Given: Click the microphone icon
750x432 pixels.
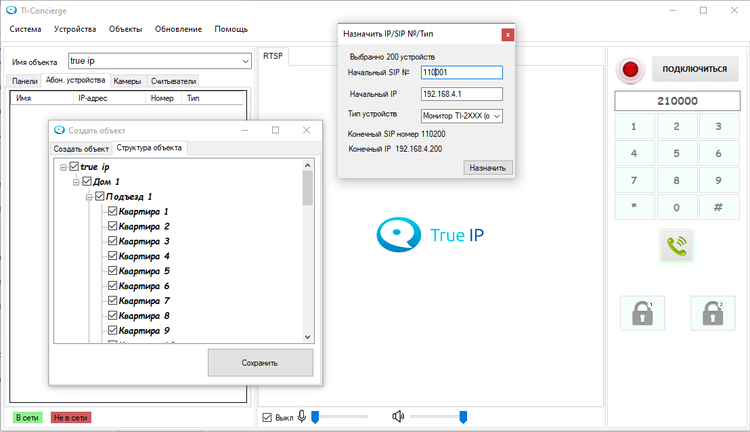Looking at the screenshot, I should (x=301, y=417).
